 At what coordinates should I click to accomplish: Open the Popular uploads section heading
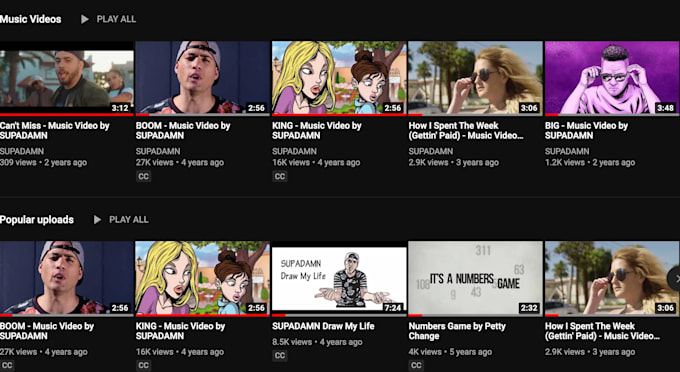coord(37,220)
